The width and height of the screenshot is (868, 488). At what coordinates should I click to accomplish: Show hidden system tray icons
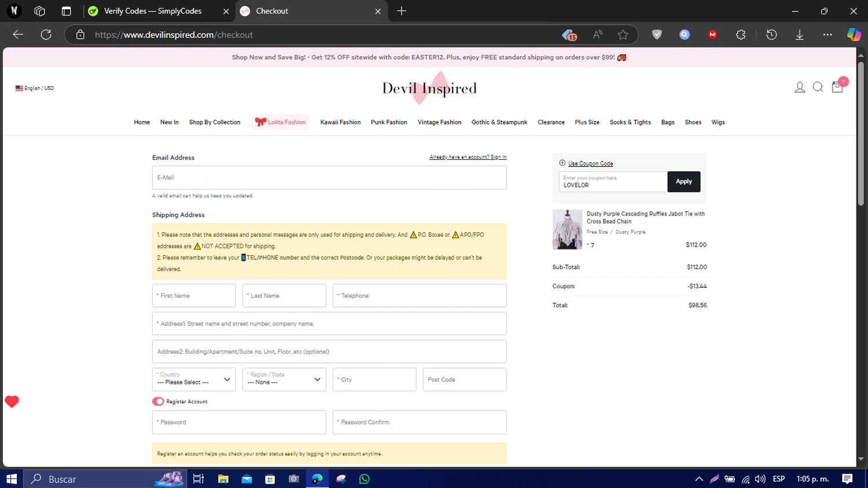(x=699, y=479)
